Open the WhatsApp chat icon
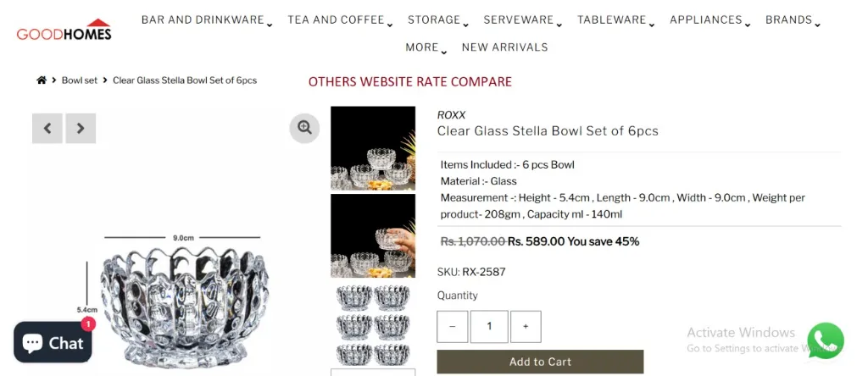The width and height of the screenshot is (868, 376). 825,340
